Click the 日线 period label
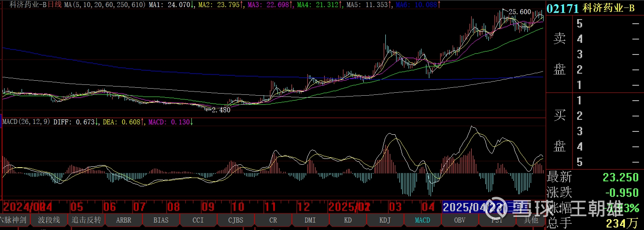Screen dimensions: 644x230 (54, 5)
